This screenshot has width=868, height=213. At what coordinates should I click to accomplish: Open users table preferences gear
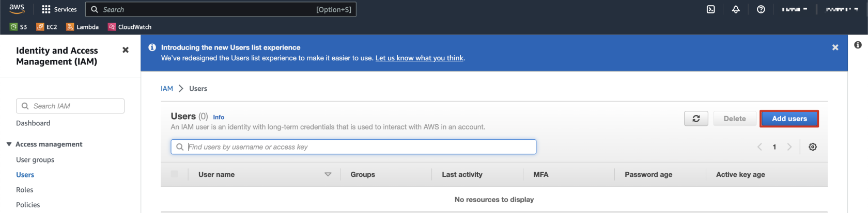click(x=813, y=147)
